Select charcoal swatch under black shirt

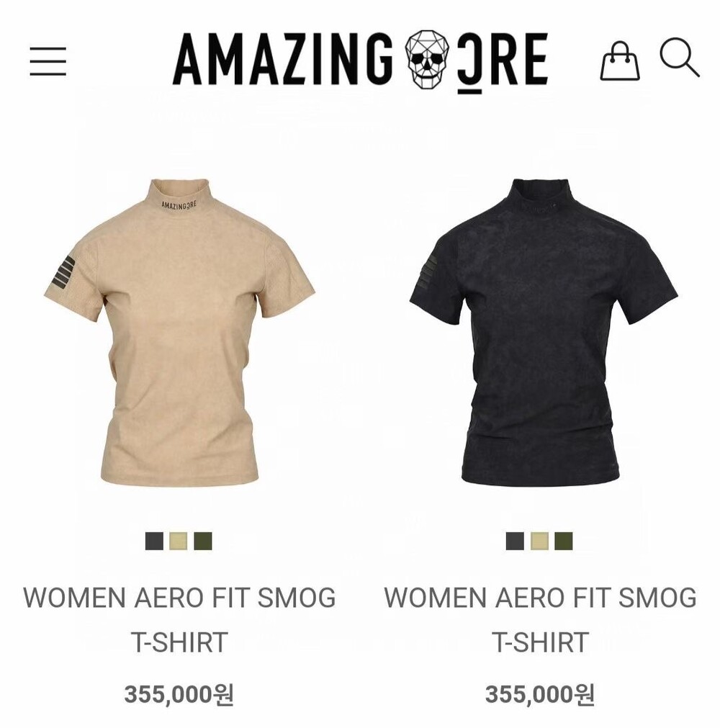pyautogui.click(x=516, y=541)
